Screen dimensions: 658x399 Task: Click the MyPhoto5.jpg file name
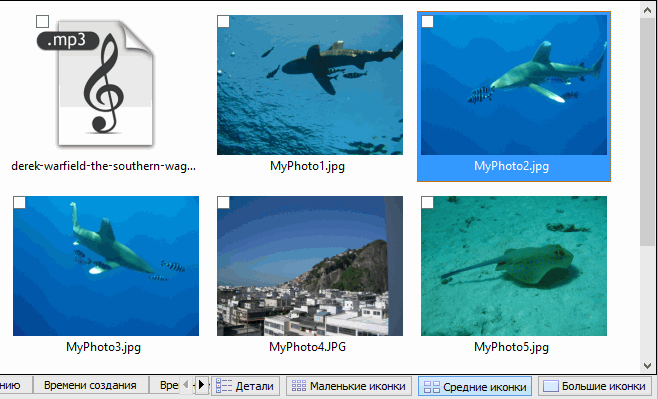512,347
